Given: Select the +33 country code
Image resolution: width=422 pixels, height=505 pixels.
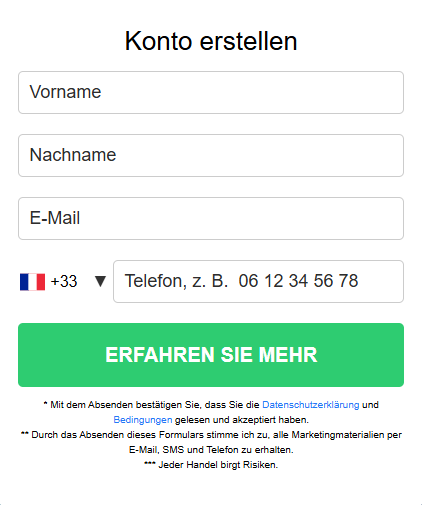Looking at the screenshot, I should point(64,281).
